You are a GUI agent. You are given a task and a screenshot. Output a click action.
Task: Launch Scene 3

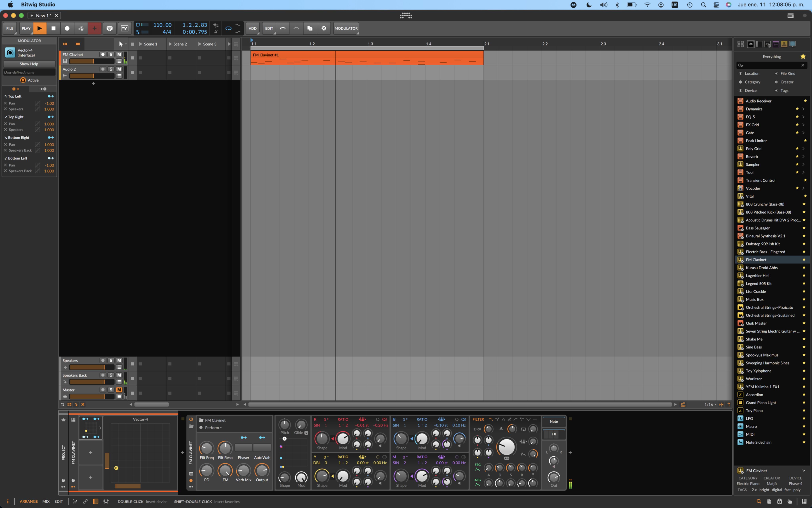point(200,44)
